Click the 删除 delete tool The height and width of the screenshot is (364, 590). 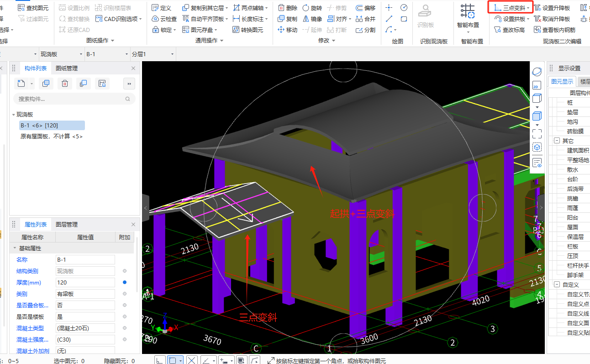(x=287, y=8)
